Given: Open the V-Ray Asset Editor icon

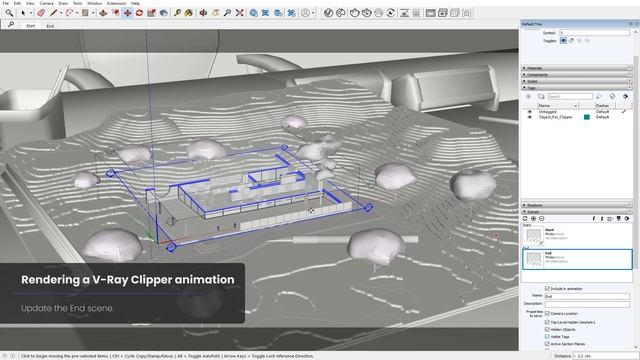Looking at the screenshot, I should (x=329, y=13).
